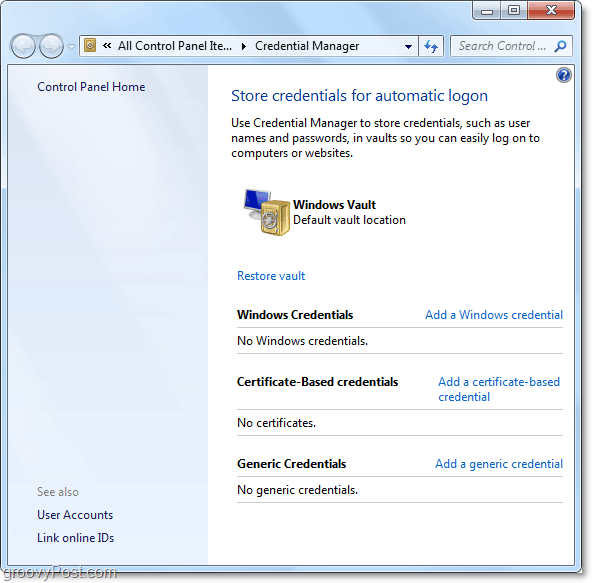Open the recent pages dropdown arrow
The width and height of the screenshot is (592, 583).
(x=71, y=46)
